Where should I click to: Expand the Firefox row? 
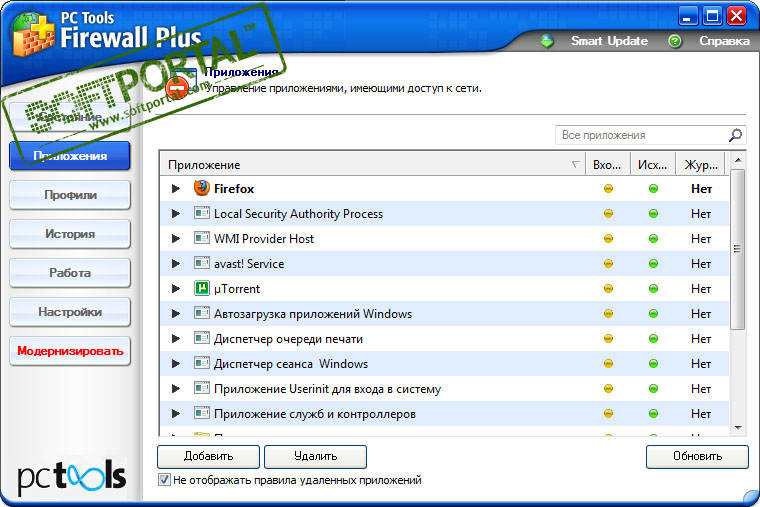coord(176,189)
